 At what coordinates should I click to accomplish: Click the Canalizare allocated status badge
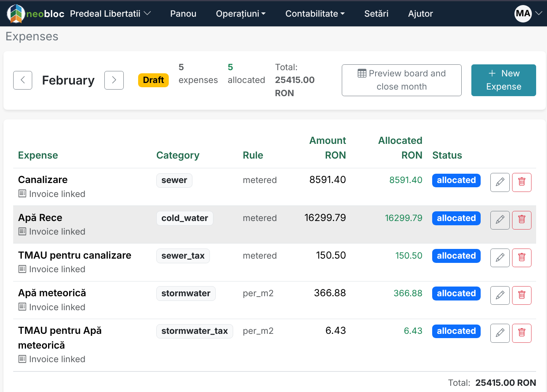(x=456, y=180)
